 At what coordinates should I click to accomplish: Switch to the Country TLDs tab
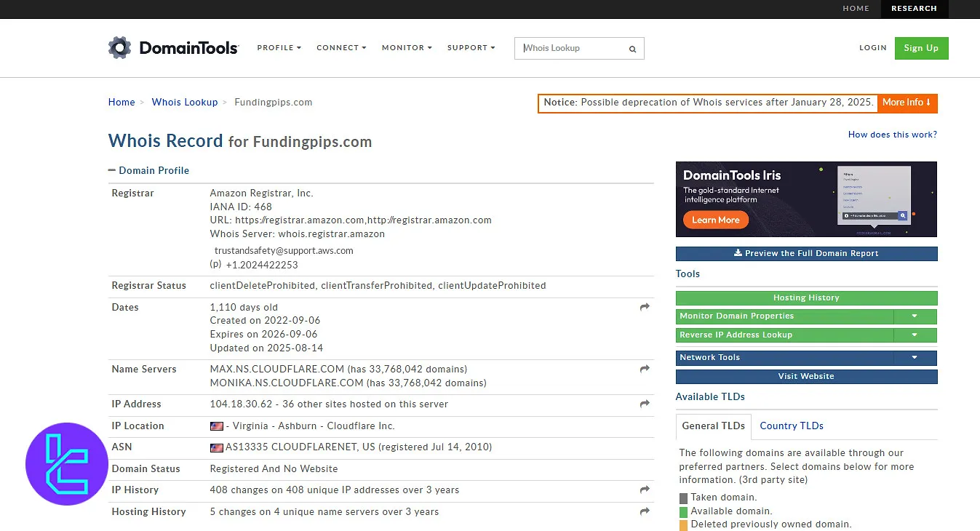coord(791,426)
